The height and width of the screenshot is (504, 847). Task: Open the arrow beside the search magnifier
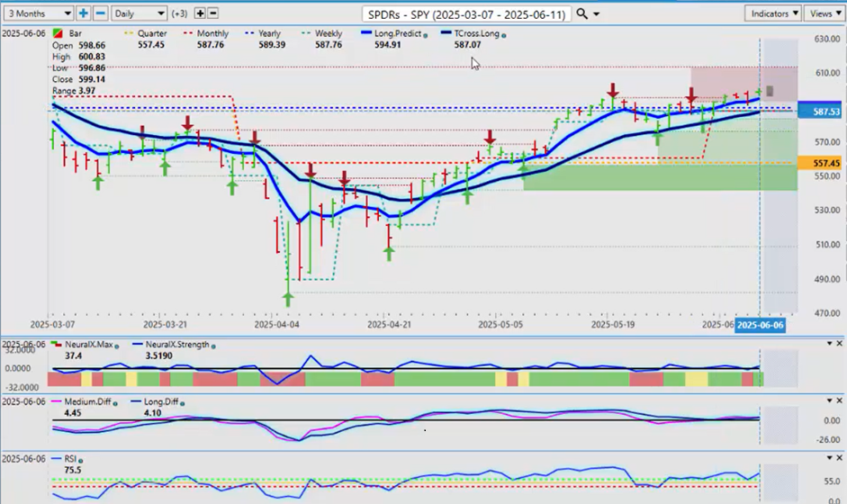(x=597, y=14)
